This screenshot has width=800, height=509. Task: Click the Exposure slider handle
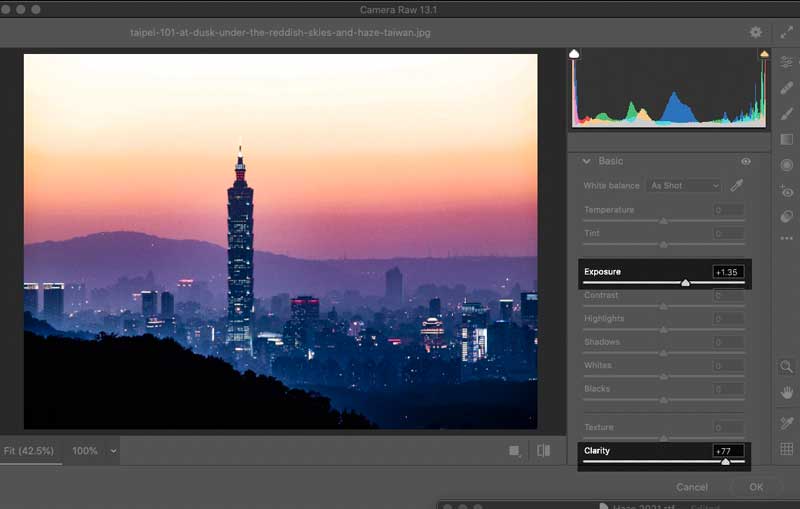point(685,283)
